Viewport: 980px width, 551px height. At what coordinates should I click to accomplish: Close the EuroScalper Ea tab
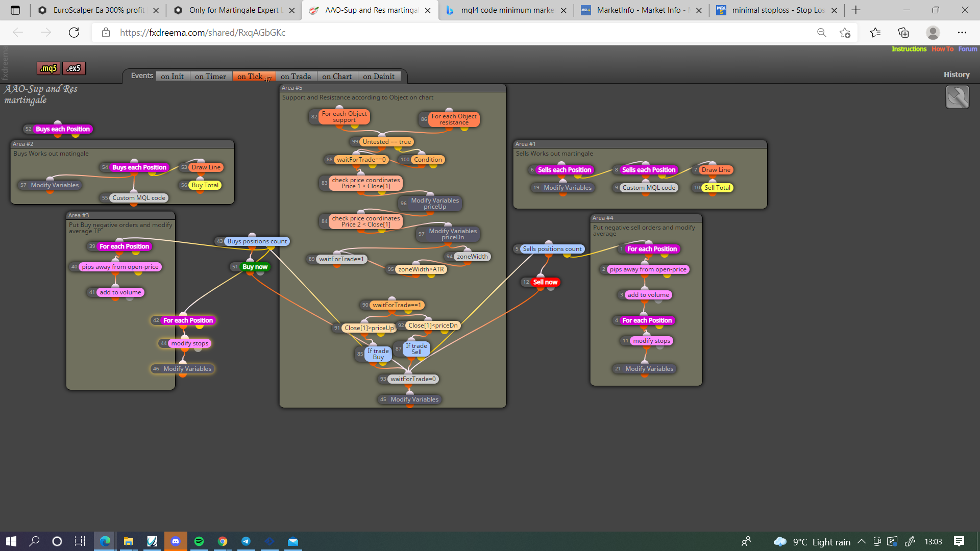click(156, 10)
